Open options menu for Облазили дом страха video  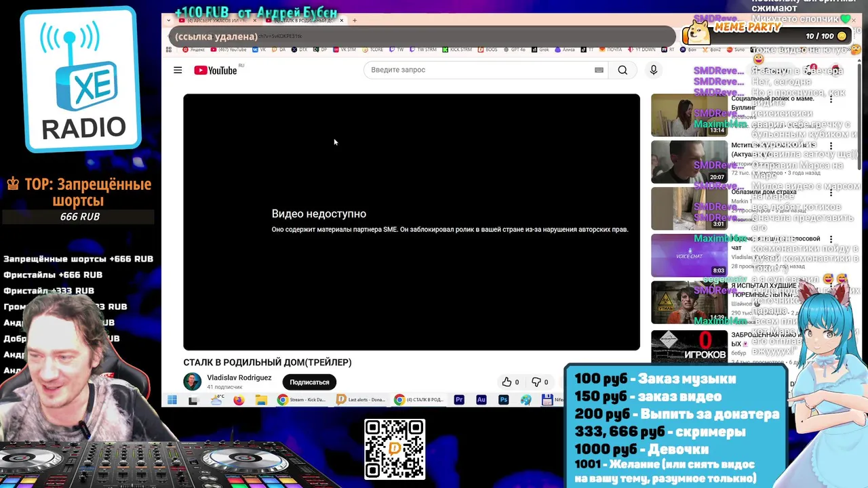(831, 193)
